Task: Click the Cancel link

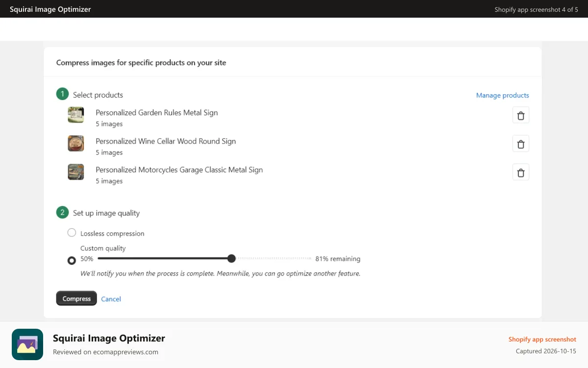Action: tap(111, 299)
